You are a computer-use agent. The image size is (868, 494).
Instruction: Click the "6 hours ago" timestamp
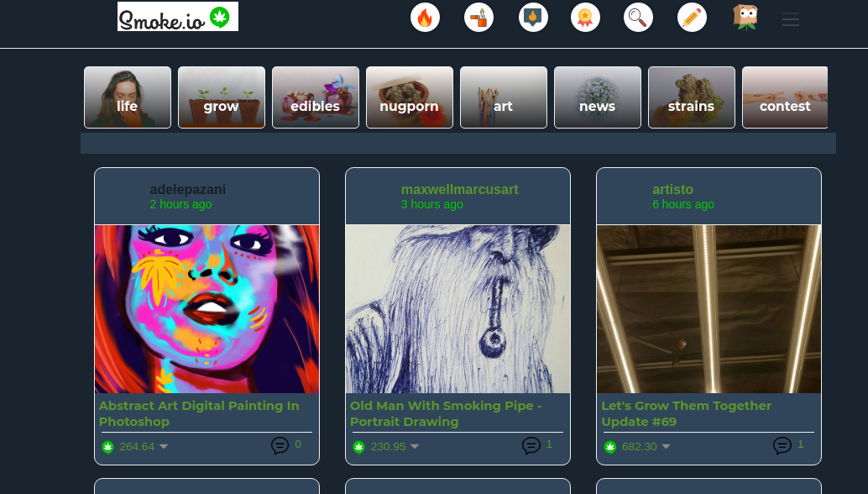[683, 204]
